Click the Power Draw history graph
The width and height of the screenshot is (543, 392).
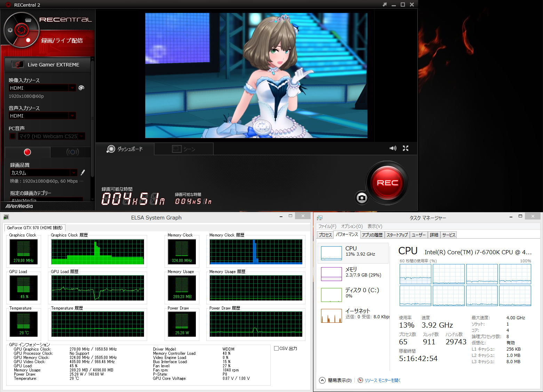(x=256, y=324)
